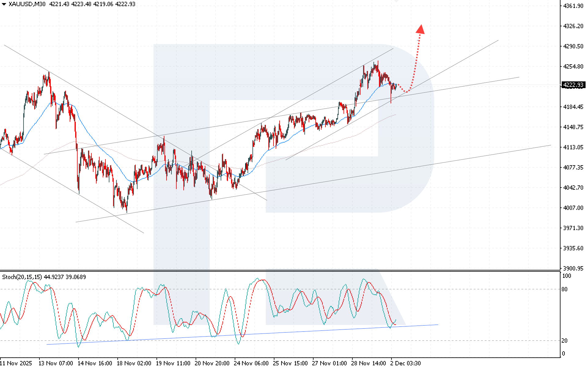Click the 4290.50 price scale label
This screenshot has width=588, height=369.
pyautogui.click(x=573, y=46)
